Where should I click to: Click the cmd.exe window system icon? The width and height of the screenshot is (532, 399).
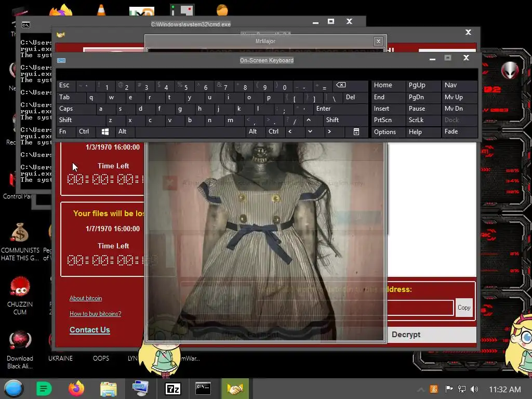[x=26, y=25]
